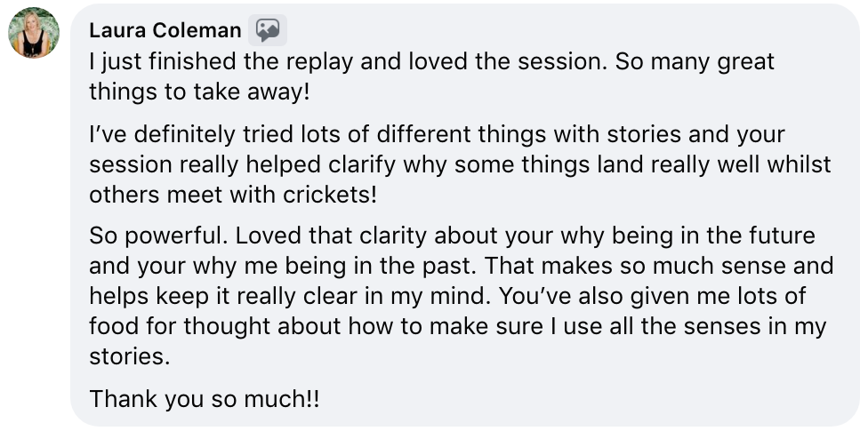
Task: Click the phrase "session really helped clarify"
Action: (x=244, y=165)
